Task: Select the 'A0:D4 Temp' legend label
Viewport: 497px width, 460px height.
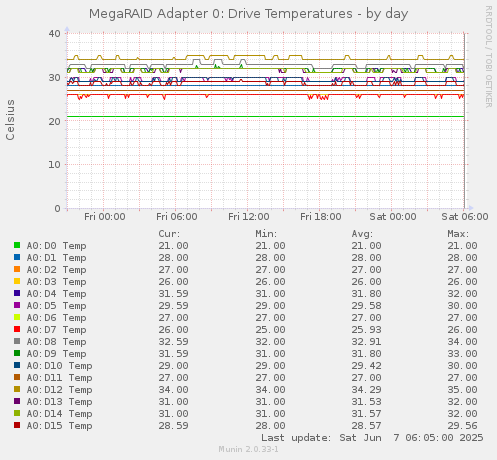Action: tap(56, 294)
